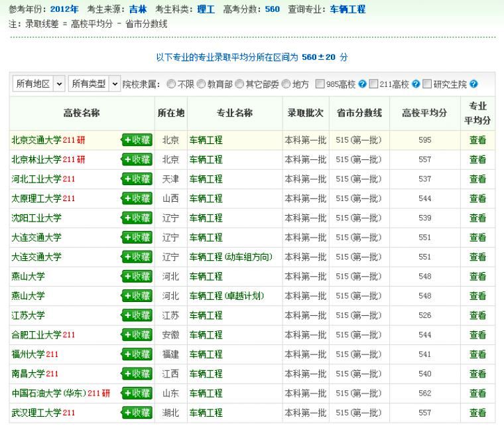504x430 pixels.
Task: Open 福州大学 link
Action: pos(28,354)
